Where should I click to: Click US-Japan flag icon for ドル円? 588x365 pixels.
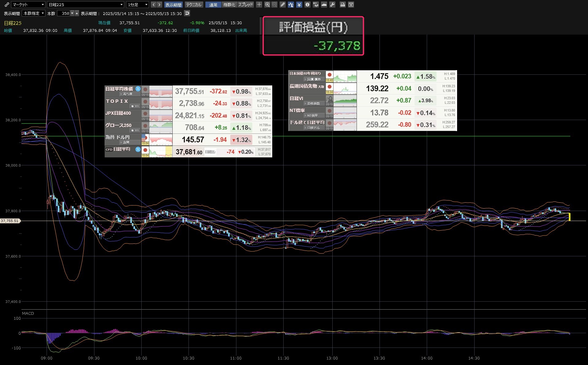click(145, 138)
